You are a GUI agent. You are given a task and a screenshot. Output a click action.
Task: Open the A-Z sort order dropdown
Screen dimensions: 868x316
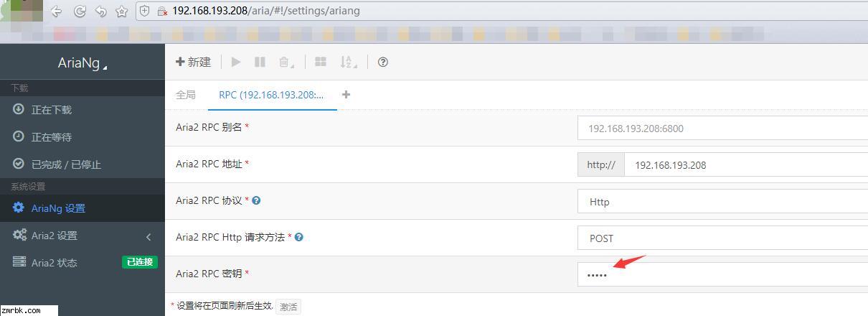(x=348, y=62)
